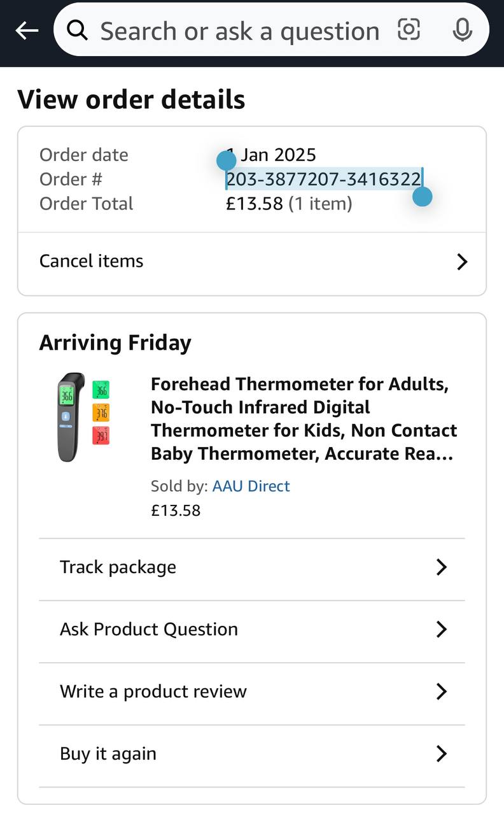Open the thermometer product image
Screen dimensions: 504x815
(83, 417)
